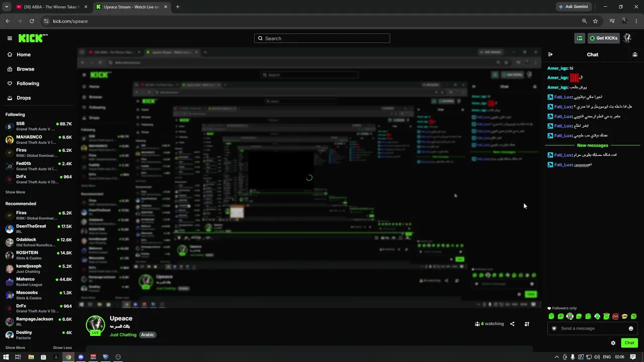Switch to the ABBA YouTube tab
Viewport: 644px width, 362px height.
click(52, 7)
